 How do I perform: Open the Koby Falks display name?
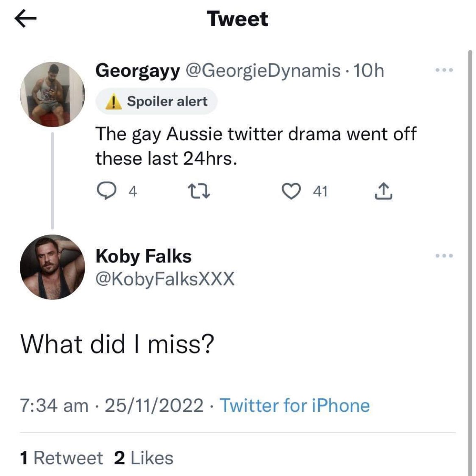click(x=143, y=256)
